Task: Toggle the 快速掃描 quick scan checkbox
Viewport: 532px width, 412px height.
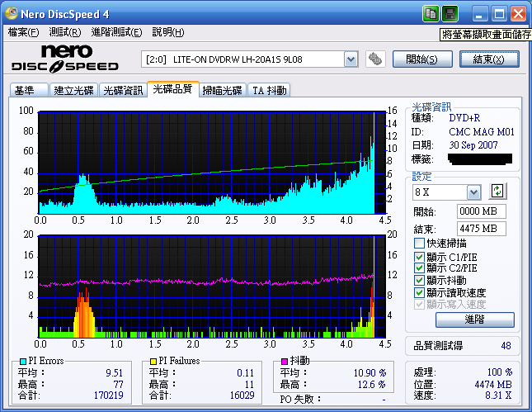Action: [x=419, y=244]
